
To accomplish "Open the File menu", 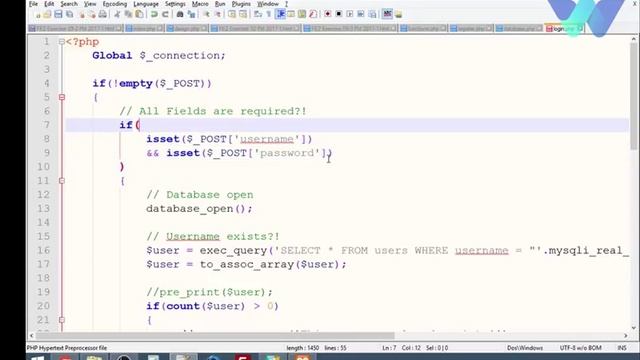I will click(x=33, y=4).
